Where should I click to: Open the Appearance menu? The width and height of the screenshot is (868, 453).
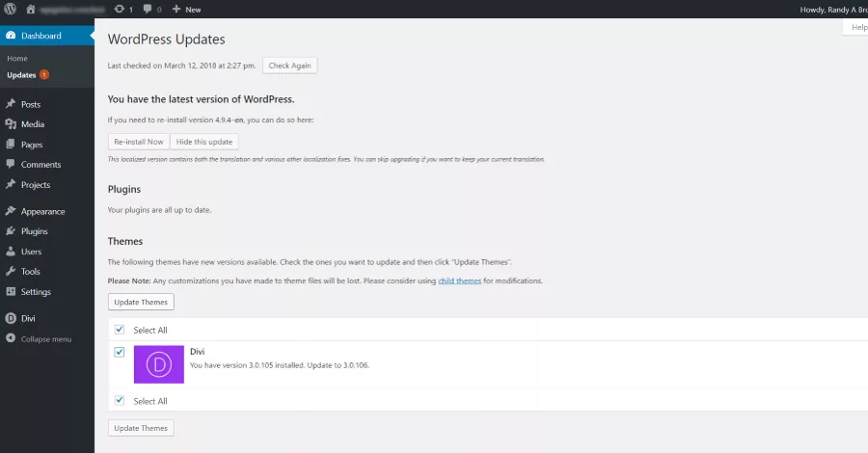coord(42,211)
